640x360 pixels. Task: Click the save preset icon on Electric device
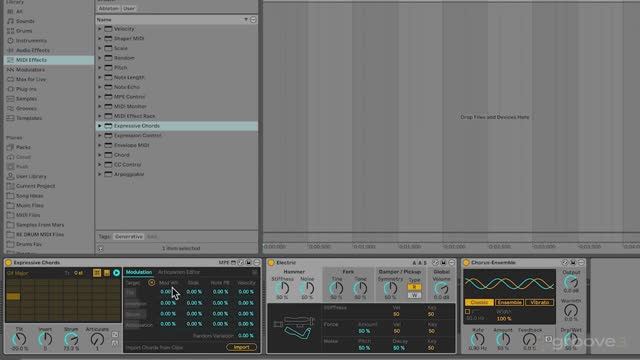pyautogui.click(x=443, y=263)
